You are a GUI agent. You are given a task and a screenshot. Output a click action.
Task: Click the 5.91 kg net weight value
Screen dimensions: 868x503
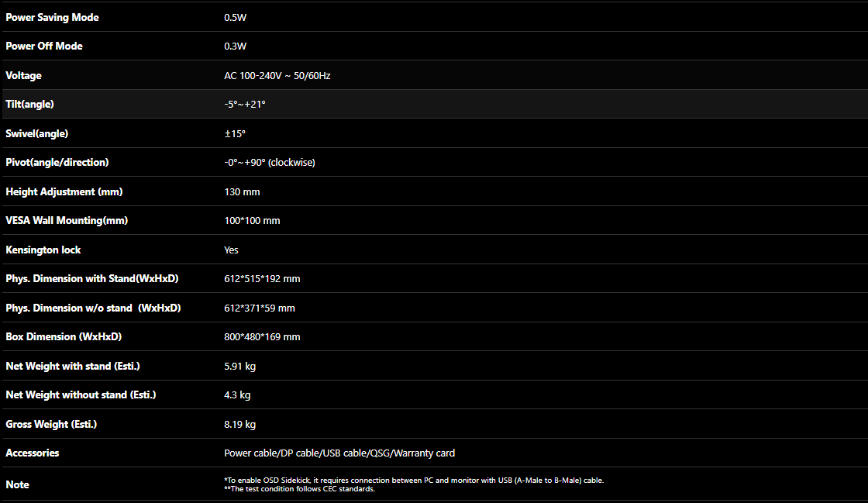(239, 366)
